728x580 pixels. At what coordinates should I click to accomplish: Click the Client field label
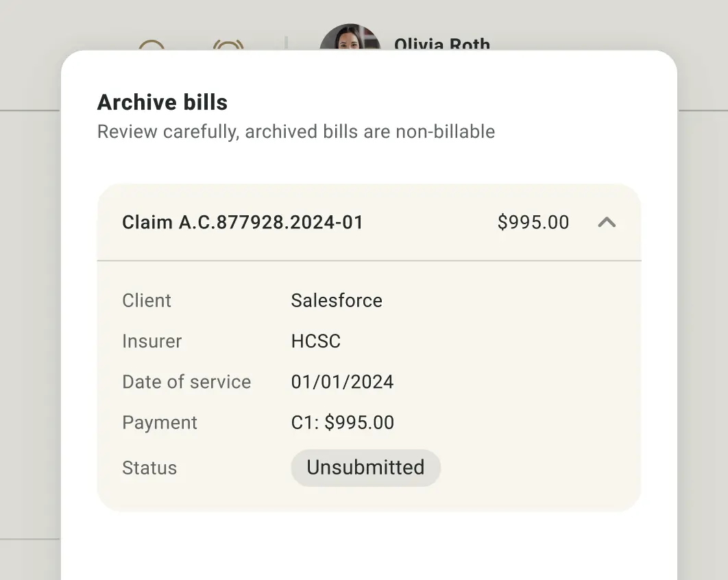click(x=147, y=300)
